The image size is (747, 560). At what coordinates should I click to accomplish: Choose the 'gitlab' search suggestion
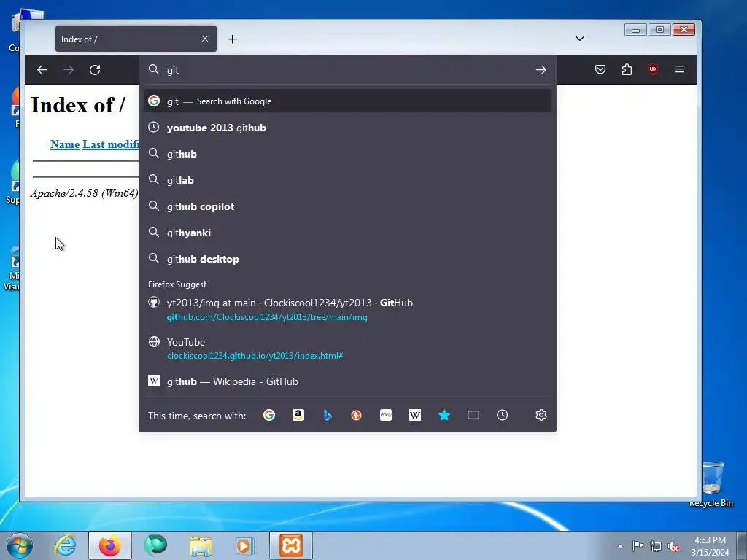click(x=347, y=180)
